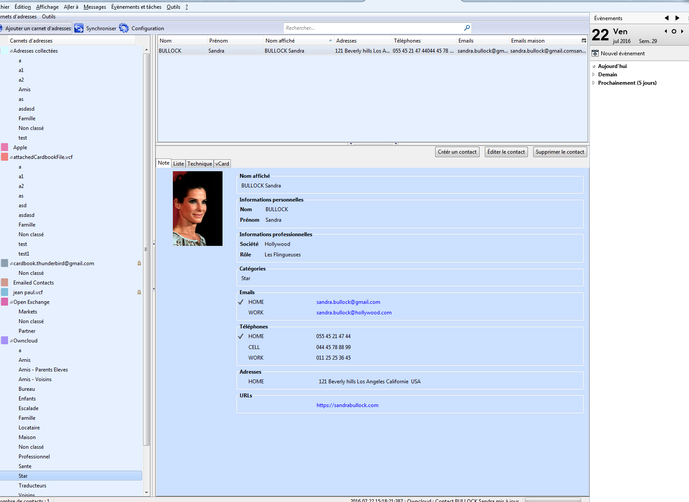Image resolution: width=689 pixels, height=502 pixels.
Task: Expand Prochainement (5 jours) section
Action: click(x=593, y=82)
